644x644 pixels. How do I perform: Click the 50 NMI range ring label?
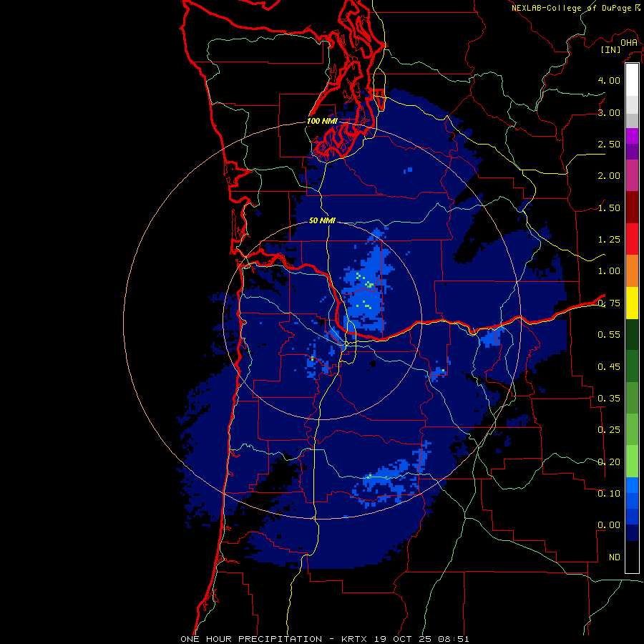[x=322, y=220]
